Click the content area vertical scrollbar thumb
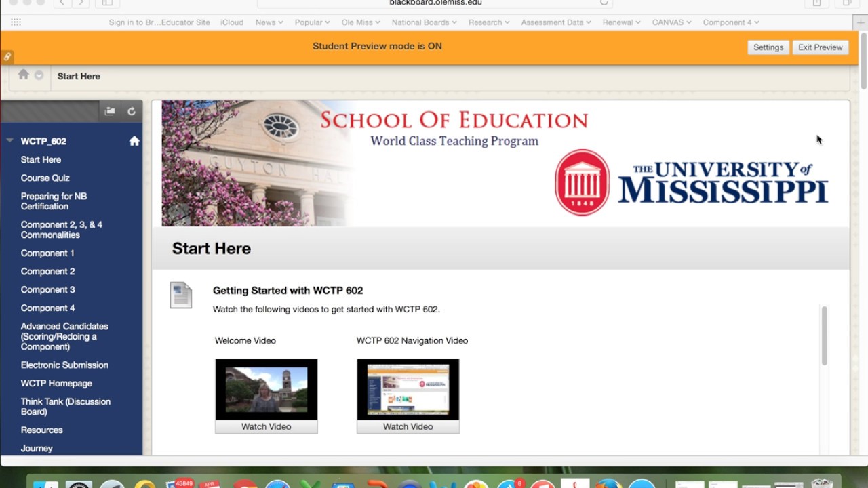The image size is (868, 488). pos(825,335)
